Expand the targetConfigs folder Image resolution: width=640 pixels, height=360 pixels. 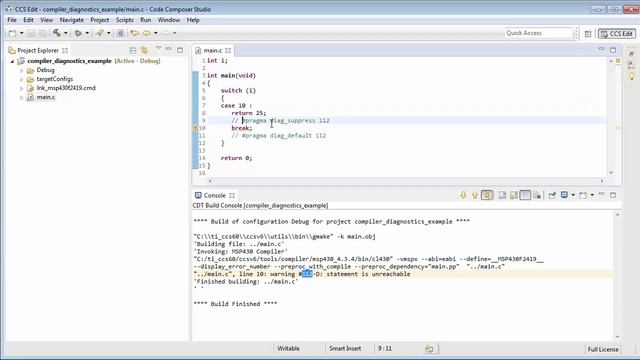pyautogui.click(x=22, y=79)
